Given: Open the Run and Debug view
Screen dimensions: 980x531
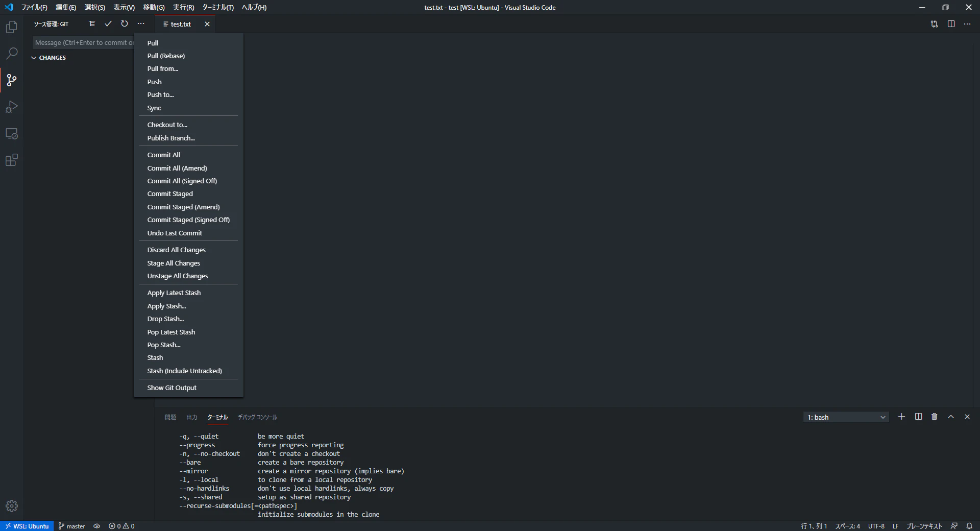Looking at the screenshot, I should pos(11,107).
